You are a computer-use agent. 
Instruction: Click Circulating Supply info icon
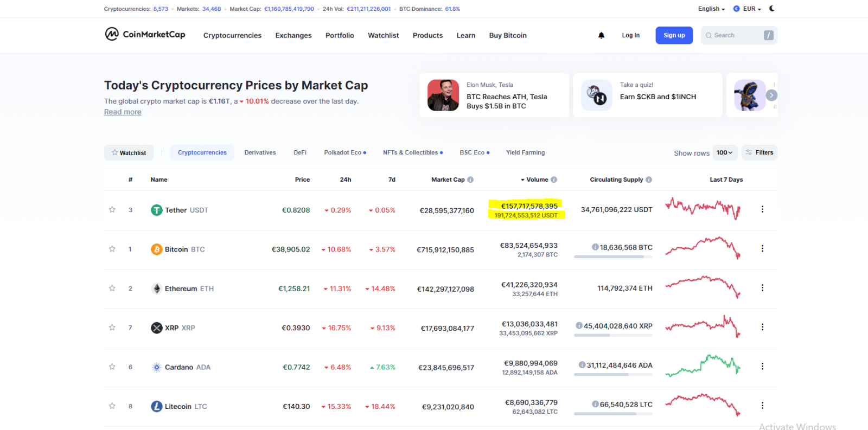pos(649,179)
